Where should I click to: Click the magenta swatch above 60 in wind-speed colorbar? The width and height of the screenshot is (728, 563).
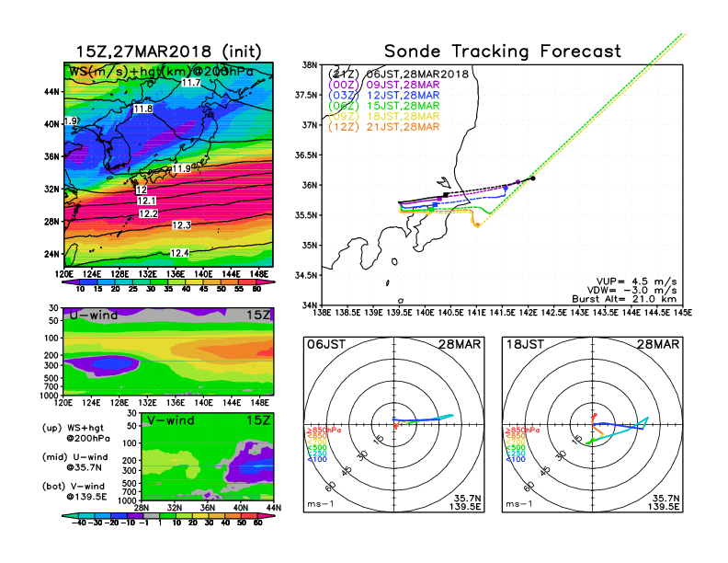tap(265, 282)
